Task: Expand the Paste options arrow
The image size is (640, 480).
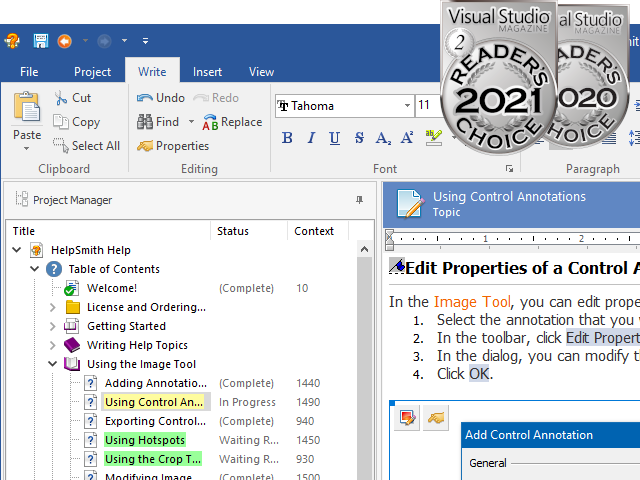Action: pos(27,149)
